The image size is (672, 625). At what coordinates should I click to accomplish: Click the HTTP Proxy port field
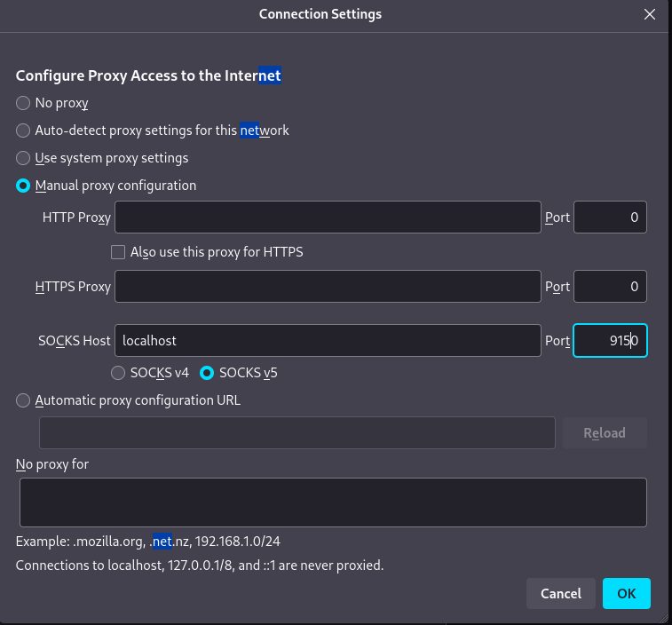(x=610, y=218)
